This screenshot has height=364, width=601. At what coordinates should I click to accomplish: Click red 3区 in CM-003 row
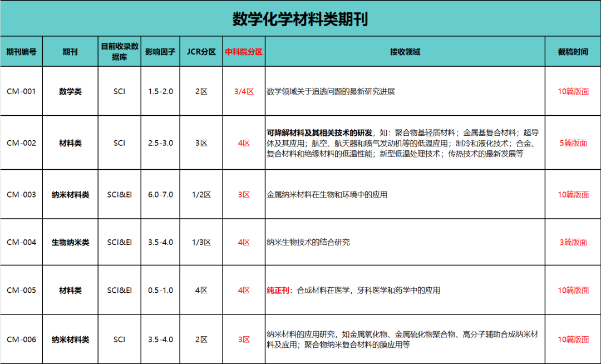pyautogui.click(x=244, y=195)
